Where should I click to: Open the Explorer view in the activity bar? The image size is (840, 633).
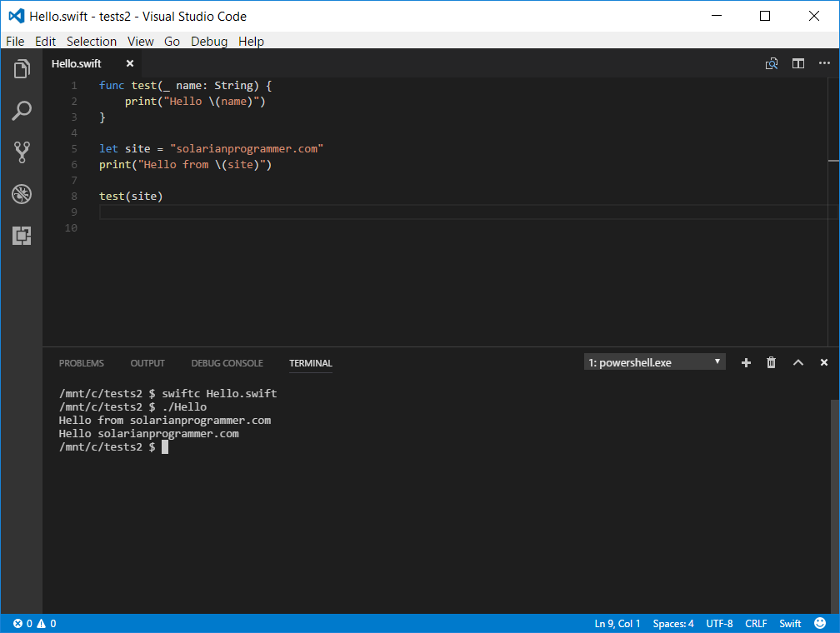[x=21, y=68]
